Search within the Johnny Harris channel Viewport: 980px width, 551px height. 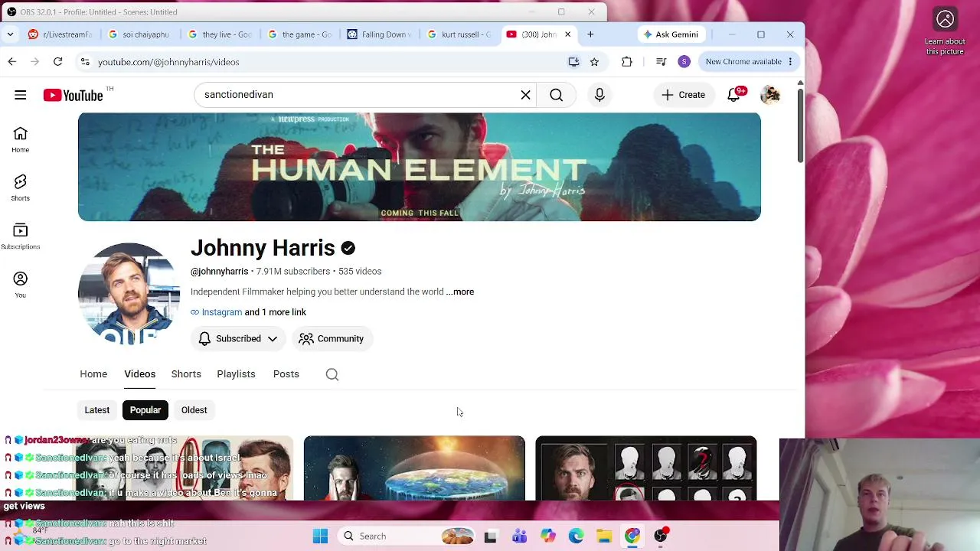point(332,374)
